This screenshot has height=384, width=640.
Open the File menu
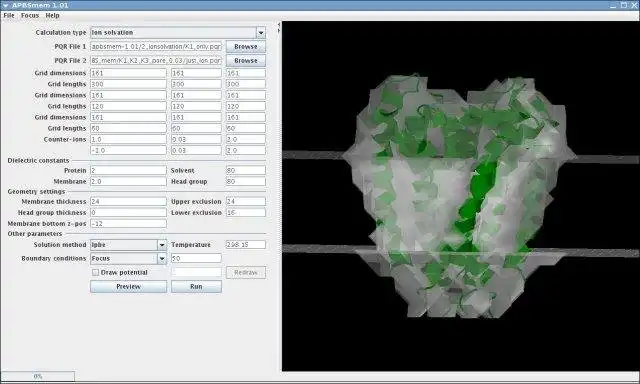(9, 16)
